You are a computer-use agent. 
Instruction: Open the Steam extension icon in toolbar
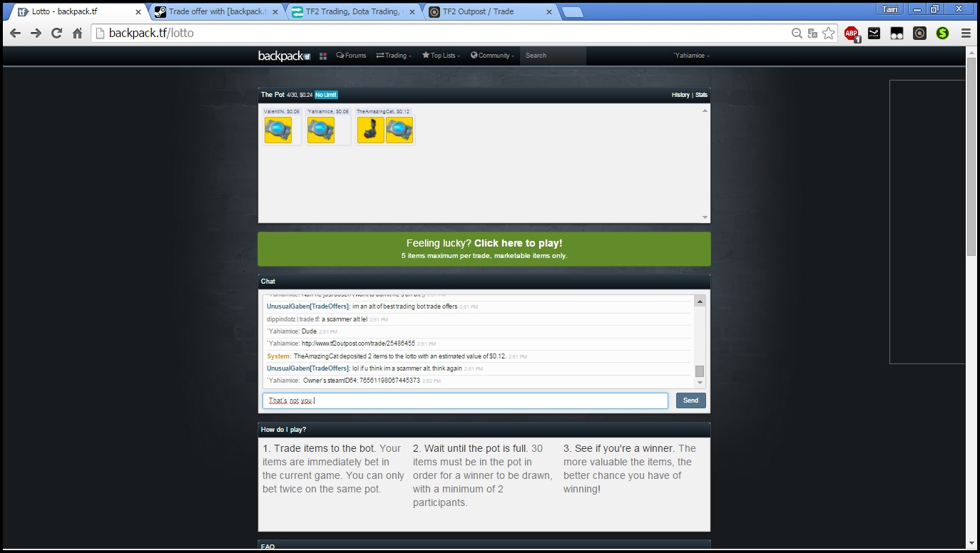coord(874,33)
